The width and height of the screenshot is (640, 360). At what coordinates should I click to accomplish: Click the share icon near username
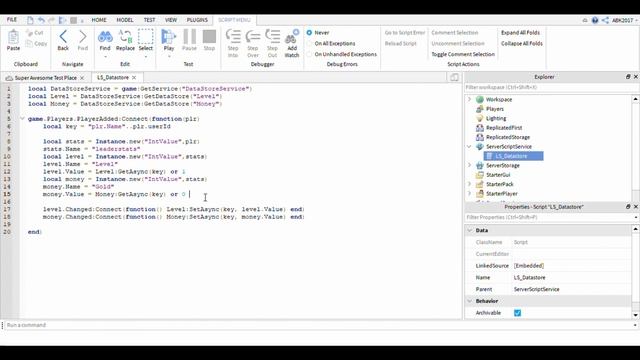click(605, 20)
